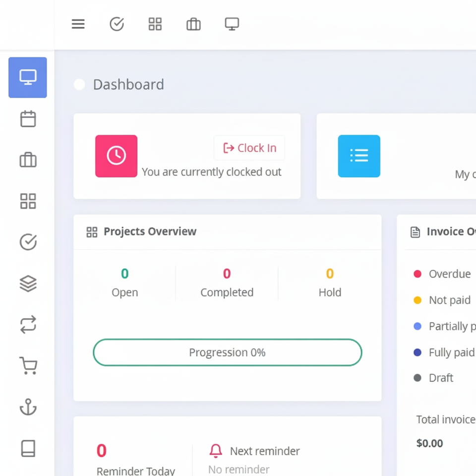Click the Completed projects count
476x476 pixels.
(x=227, y=274)
